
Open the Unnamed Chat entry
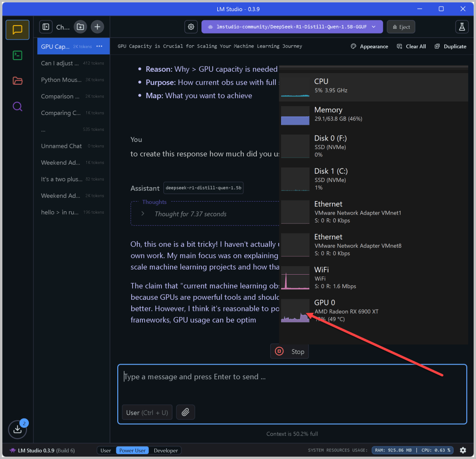point(73,146)
